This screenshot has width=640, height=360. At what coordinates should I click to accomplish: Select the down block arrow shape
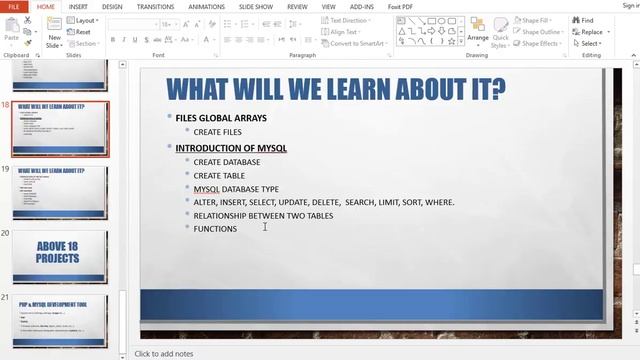(442, 31)
